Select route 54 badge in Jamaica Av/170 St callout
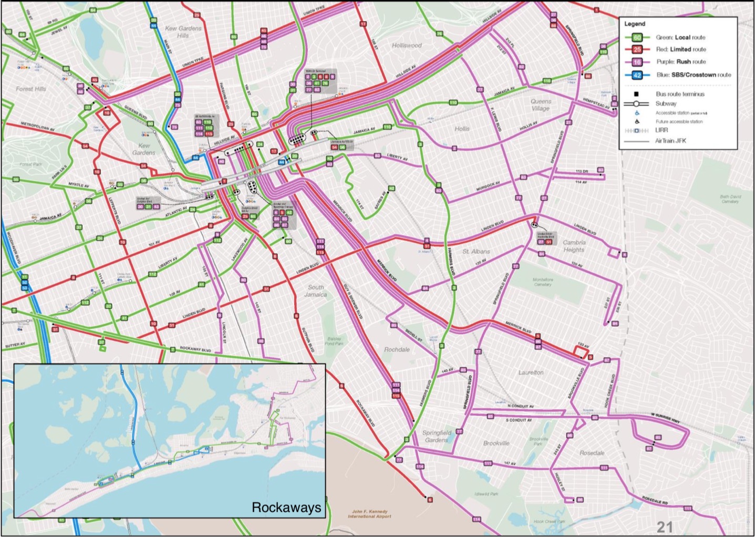Image resolution: width=756 pixels, height=538 pixels. pyautogui.click(x=334, y=147)
